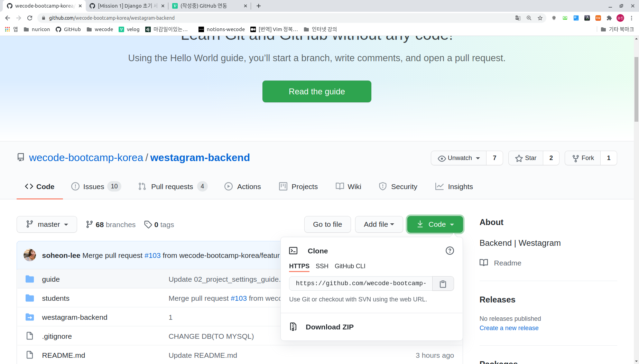
Task: Click the Download ZIP archive icon
Action: [293, 327]
